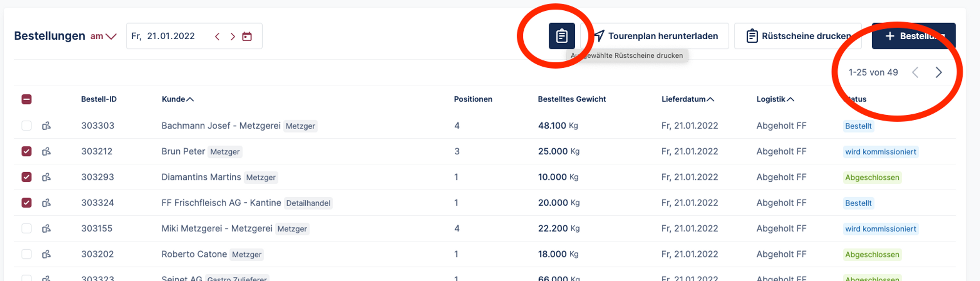Uncheck the box for Brun Peter order
The width and height of the screenshot is (980, 281).
coord(26,152)
